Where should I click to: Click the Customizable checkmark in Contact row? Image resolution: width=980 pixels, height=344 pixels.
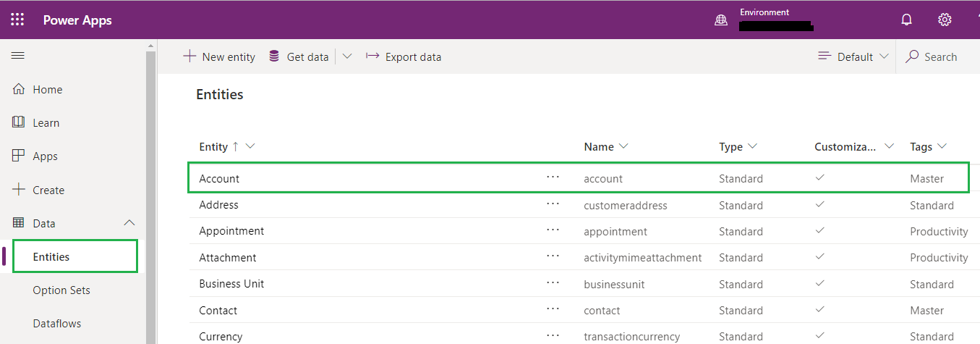tap(820, 309)
